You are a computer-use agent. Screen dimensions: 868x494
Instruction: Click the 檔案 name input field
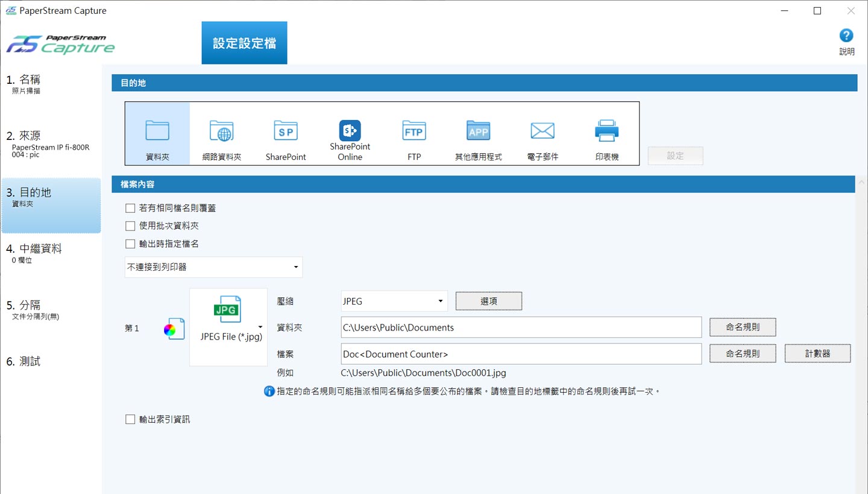tap(521, 354)
